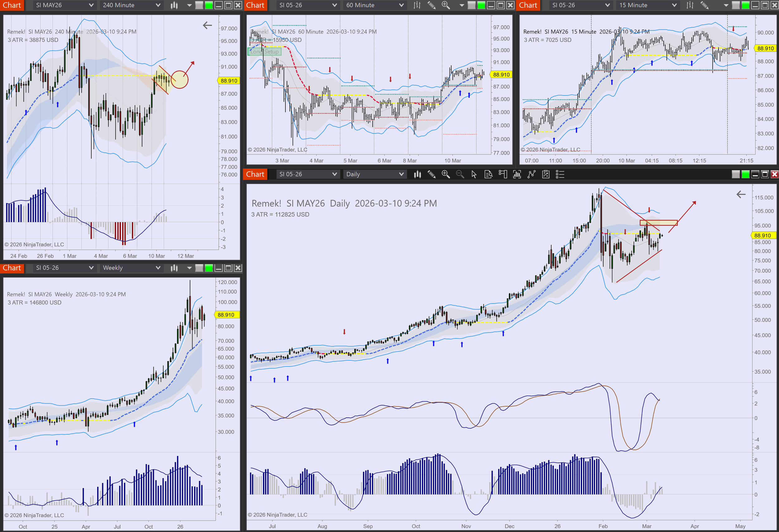
Task: Click the Chart tab of the Weekly window
Action: pyautogui.click(x=12, y=268)
